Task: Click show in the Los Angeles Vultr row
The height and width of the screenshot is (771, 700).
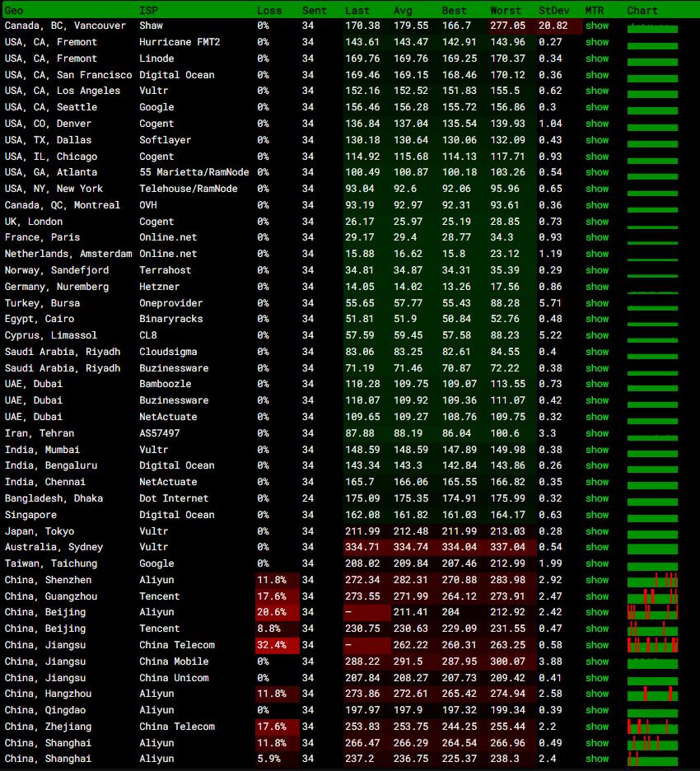Action: click(x=597, y=91)
